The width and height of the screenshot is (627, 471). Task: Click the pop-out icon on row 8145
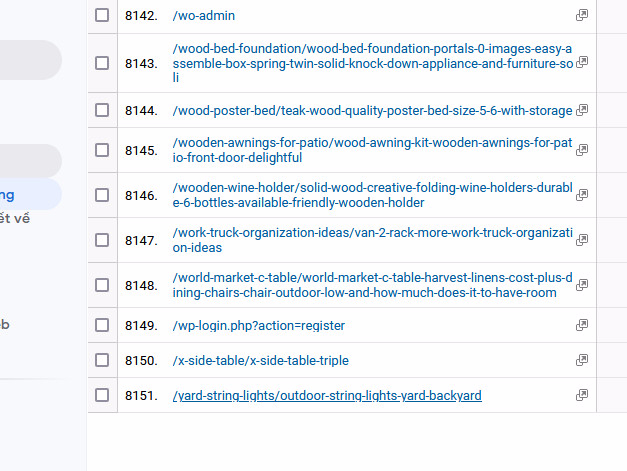tap(582, 150)
